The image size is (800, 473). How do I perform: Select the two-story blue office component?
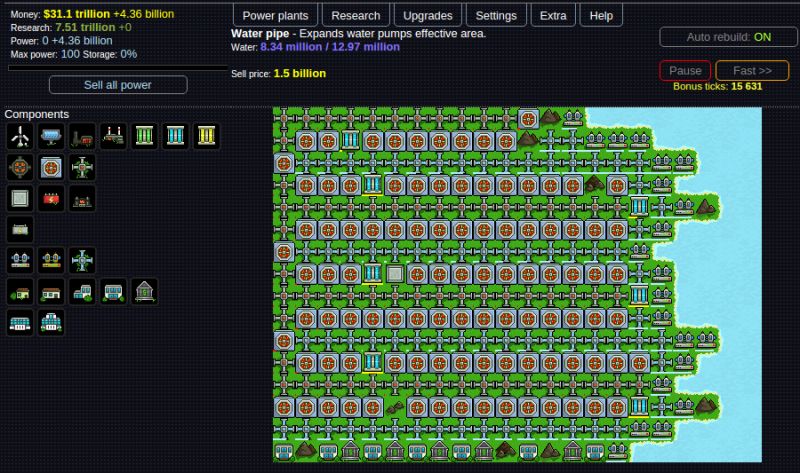coord(82,292)
